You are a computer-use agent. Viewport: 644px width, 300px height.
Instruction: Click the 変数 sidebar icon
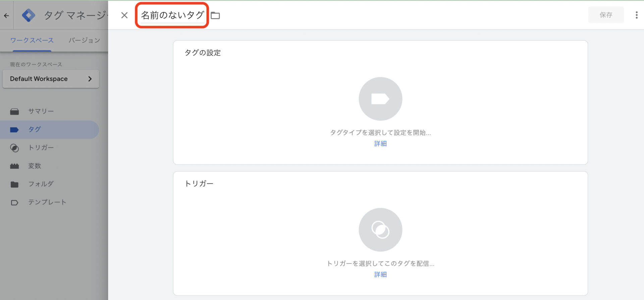tap(14, 166)
